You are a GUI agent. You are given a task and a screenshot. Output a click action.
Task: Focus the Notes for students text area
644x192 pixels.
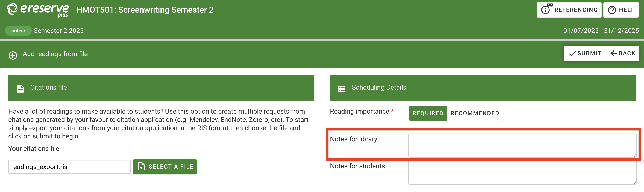click(522, 172)
